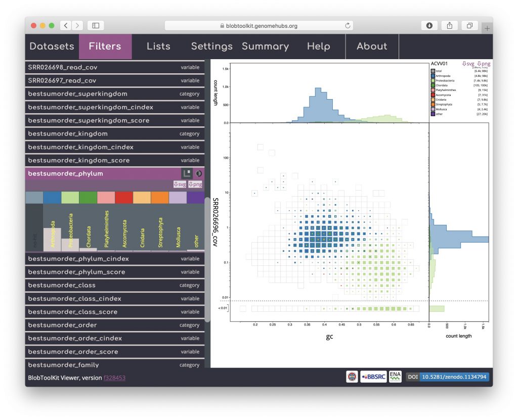Click the ENA logo in the footer

(395, 377)
